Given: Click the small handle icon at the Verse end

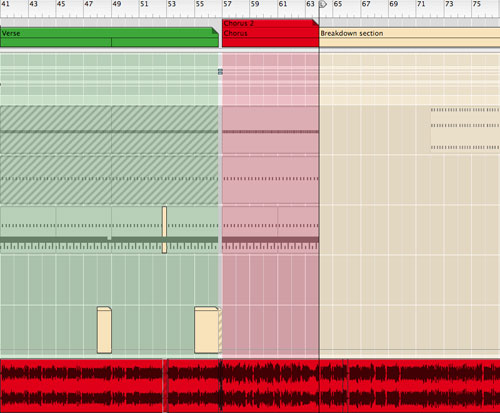Looking at the screenshot, I should (x=220, y=72).
